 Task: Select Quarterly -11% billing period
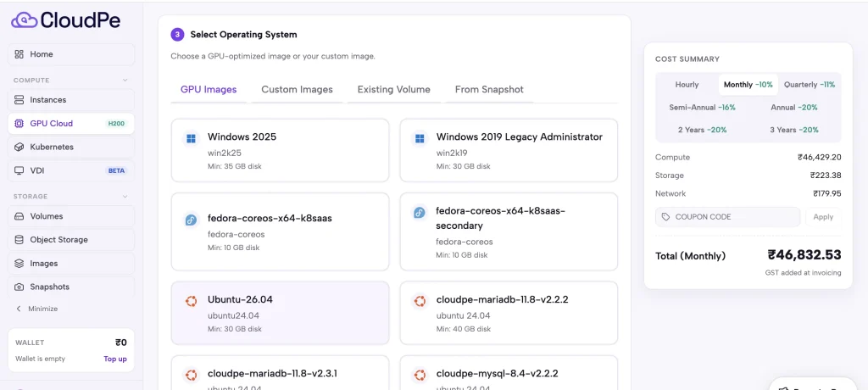pos(810,85)
